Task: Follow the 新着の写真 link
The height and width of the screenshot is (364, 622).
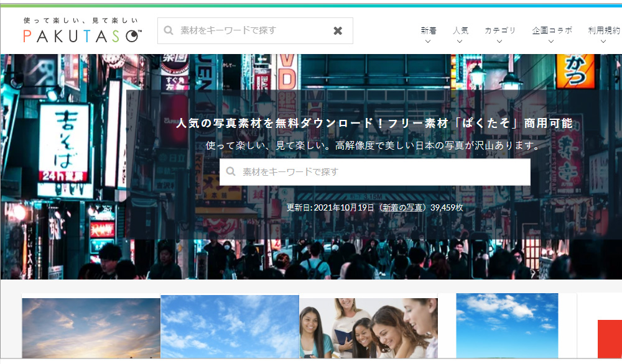Action: click(x=402, y=207)
